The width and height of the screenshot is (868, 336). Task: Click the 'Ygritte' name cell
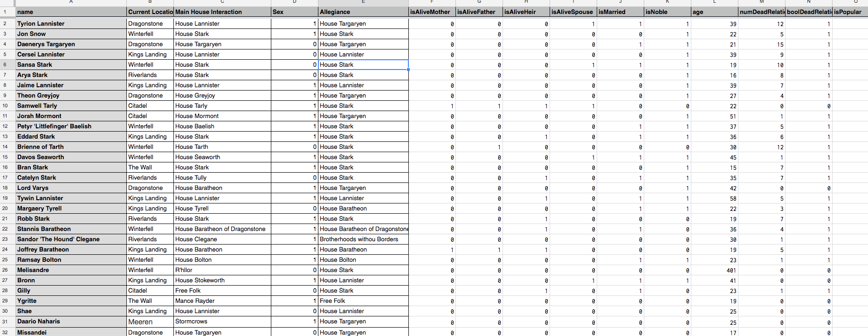[71, 301]
